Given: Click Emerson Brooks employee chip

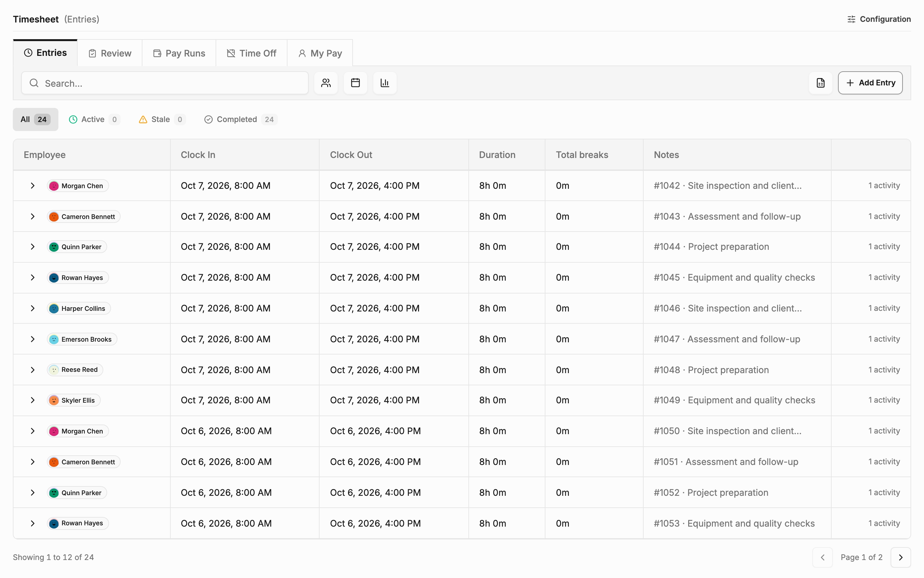Looking at the screenshot, I should (x=82, y=339).
